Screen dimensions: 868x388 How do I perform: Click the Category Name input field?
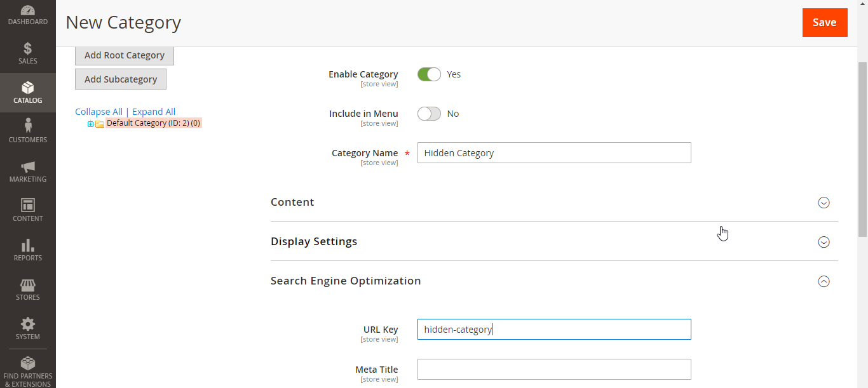click(x=553, y=153)
